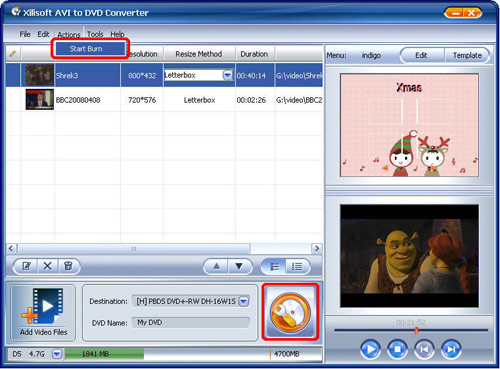Expand Letterbox resize method dropdown for Shrek3
The height and width of the screenshot is (369, 500).
228,75
